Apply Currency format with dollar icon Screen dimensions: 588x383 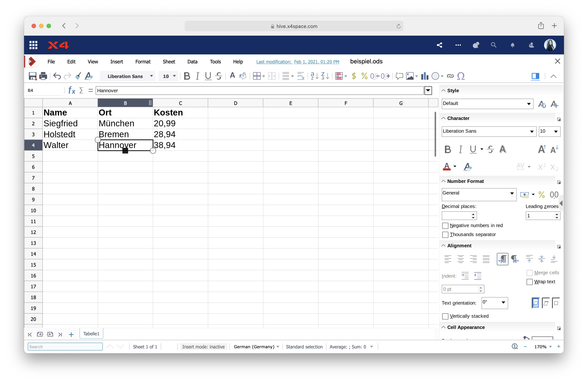point(354,76)
